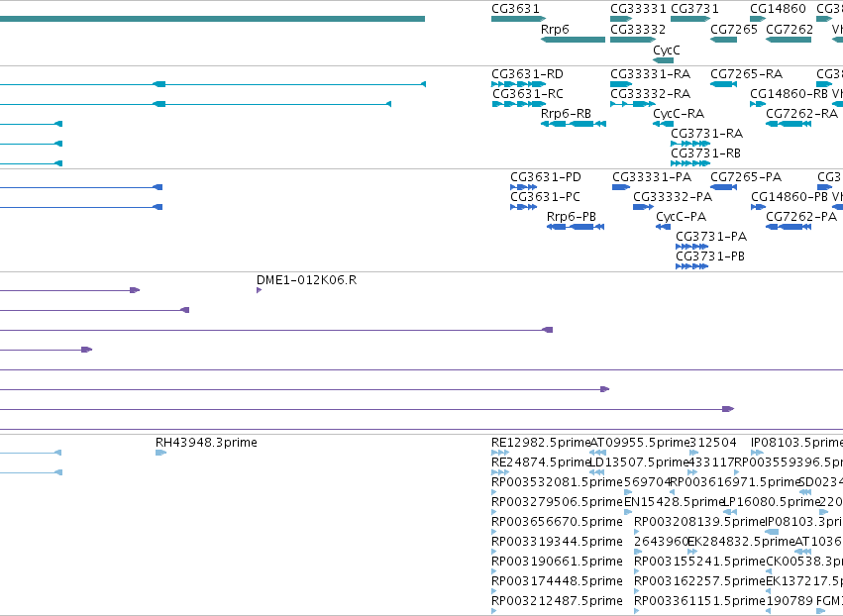
Task: Open the CG7265-RA transcript label
Action: 746,74
